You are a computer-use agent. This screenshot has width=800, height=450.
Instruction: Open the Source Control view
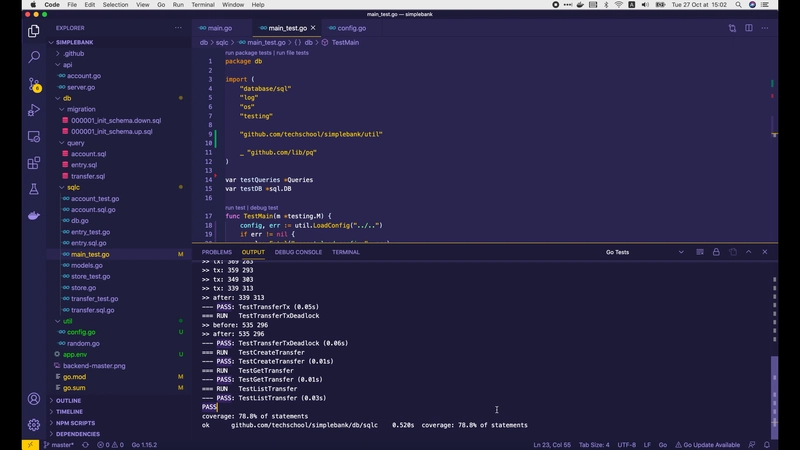(34, 84)
